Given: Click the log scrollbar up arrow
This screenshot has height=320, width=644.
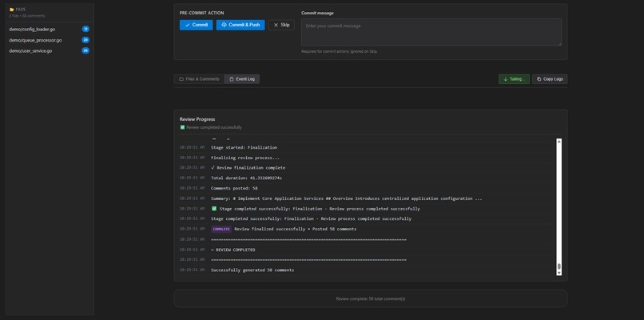Looking at the screenshot, I should pos(559,142).
